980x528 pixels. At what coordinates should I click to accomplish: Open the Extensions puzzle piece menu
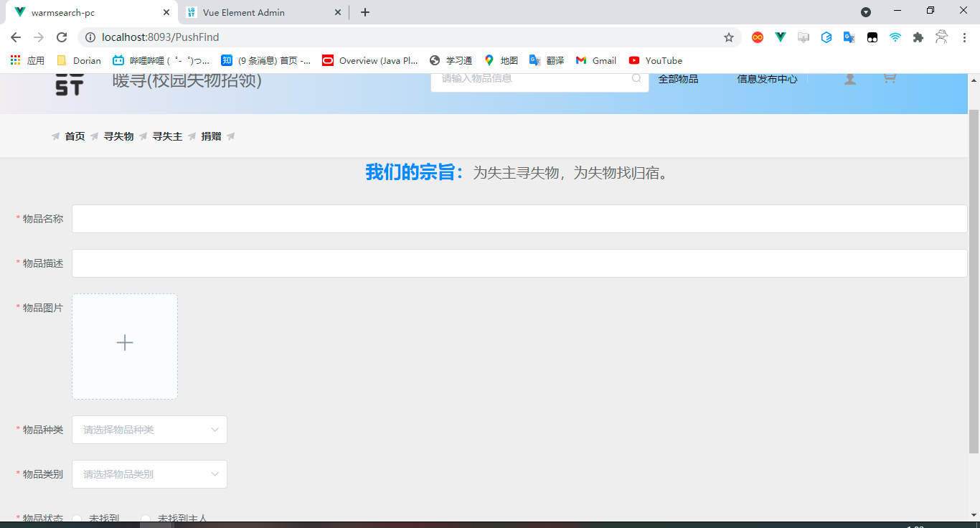[918, 37]
